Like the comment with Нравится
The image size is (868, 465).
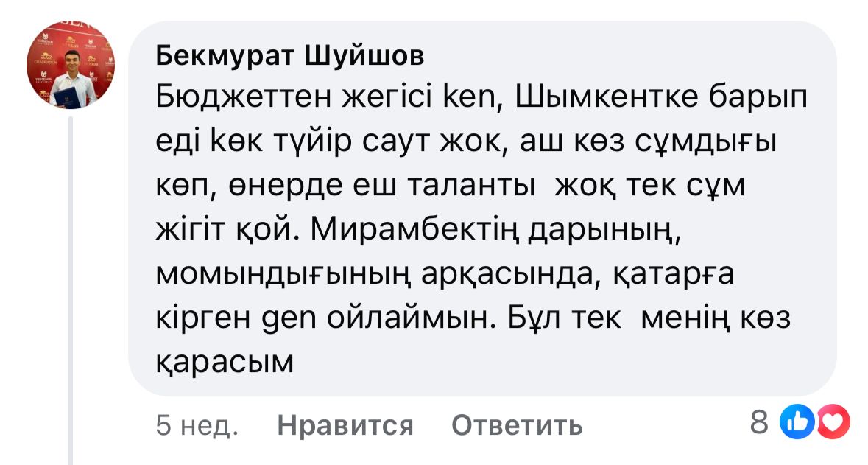click(345, 426)
